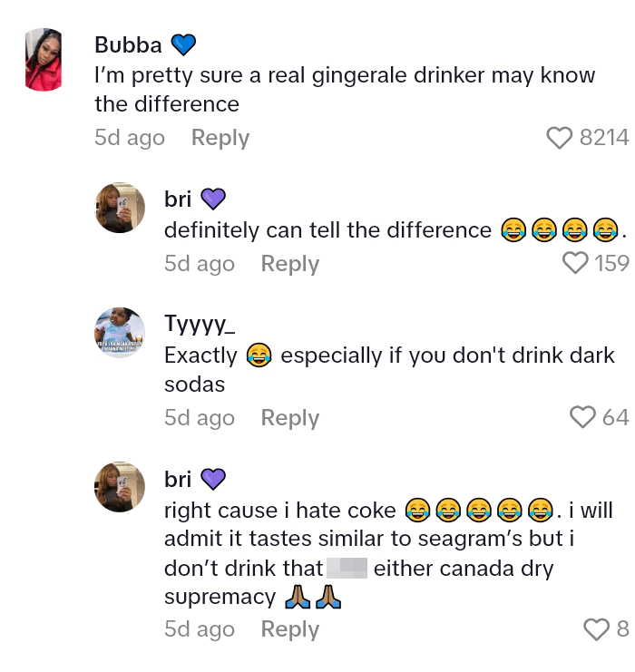
Task: View Tyyyy_'s profile avatar
Action: tap(120, 333)
